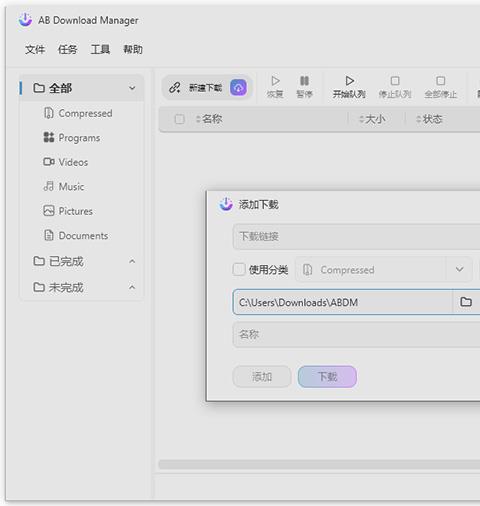The height and width of the screenshot is (506, 480).
Task: Select the Pictures category icon
Action: pos(49,211)
